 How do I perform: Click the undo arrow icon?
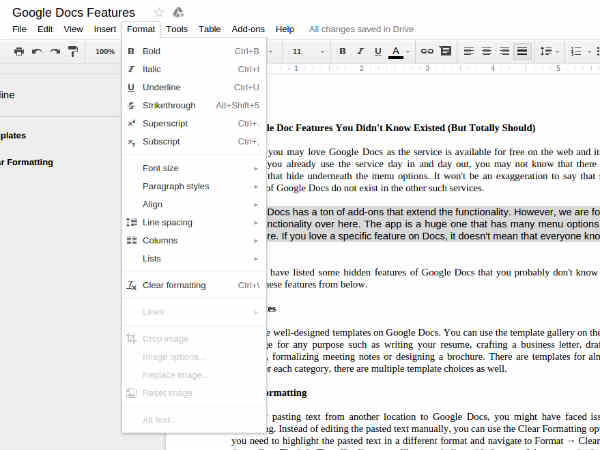[x=38, y=51]
